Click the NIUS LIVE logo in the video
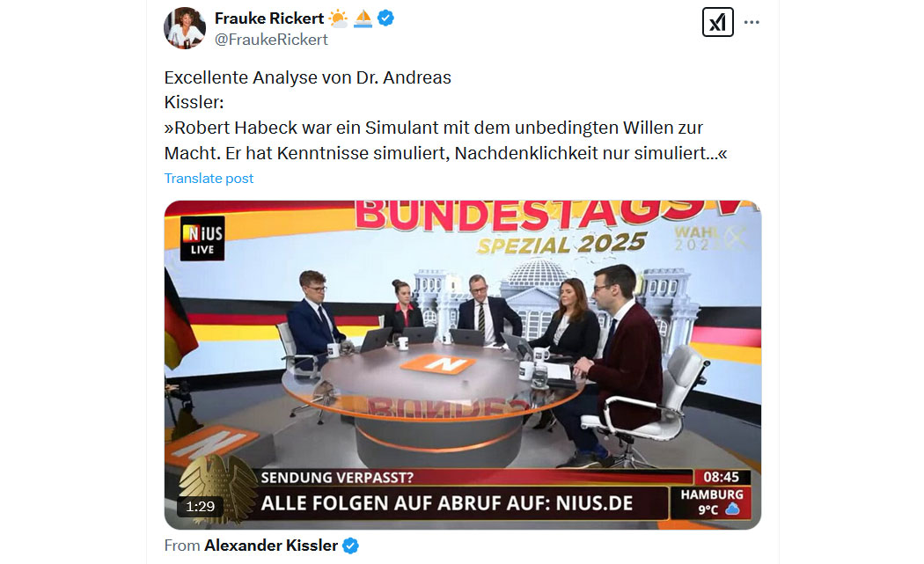Screen dimensions: 924x564 click(202, 238)
